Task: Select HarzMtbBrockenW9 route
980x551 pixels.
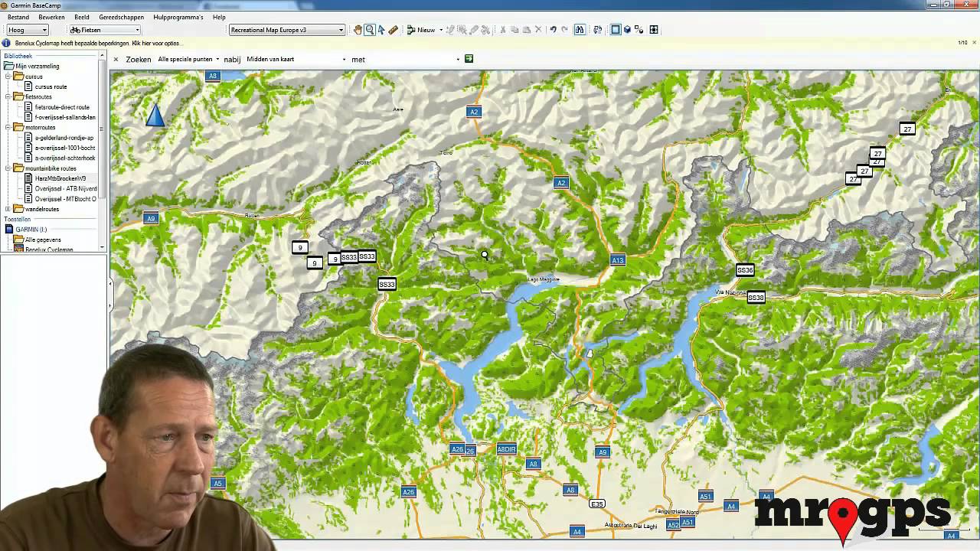Action: click(x=60, y=178)
